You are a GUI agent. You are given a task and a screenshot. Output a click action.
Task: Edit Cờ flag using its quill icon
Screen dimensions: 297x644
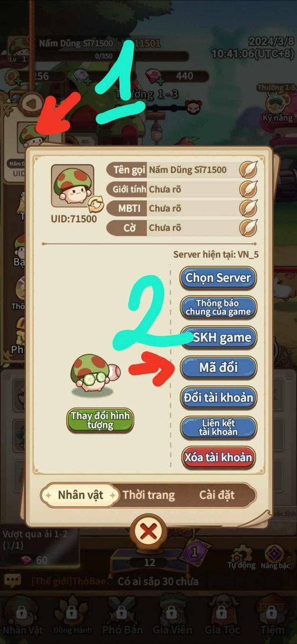click(248, 227)
